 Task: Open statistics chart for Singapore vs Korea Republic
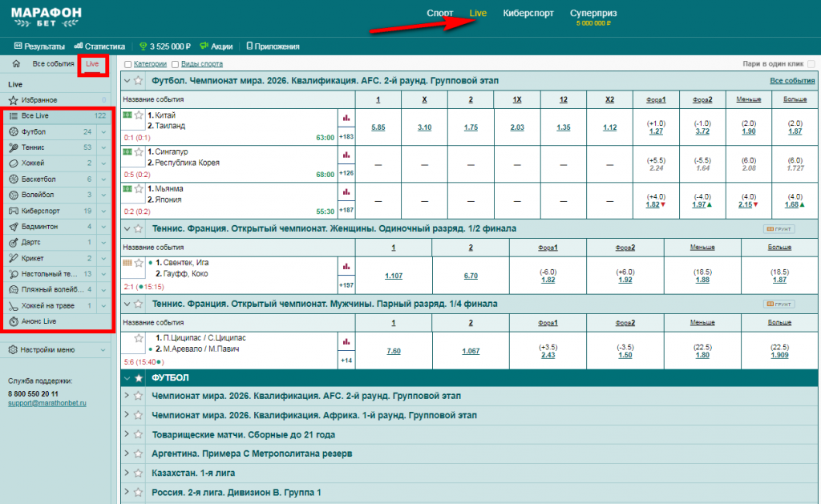coord(346,155)
